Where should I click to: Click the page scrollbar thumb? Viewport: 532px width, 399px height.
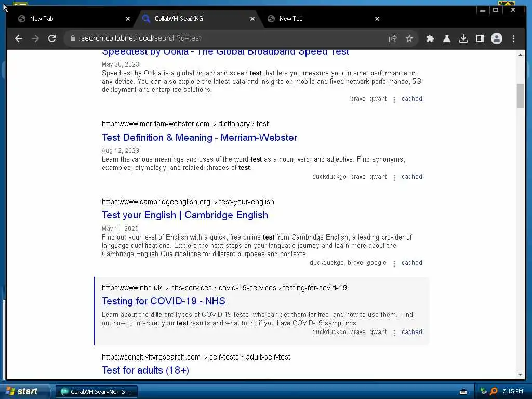coord(520,96)
